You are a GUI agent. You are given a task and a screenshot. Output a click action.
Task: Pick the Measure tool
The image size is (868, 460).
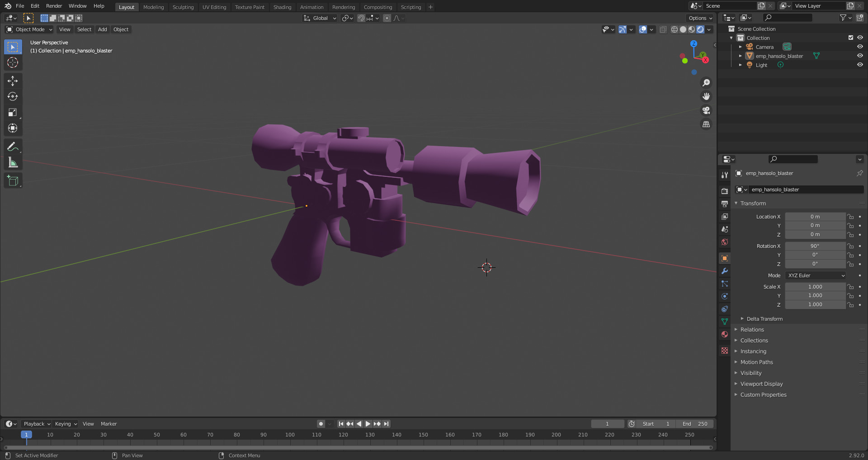pos(13,161)
